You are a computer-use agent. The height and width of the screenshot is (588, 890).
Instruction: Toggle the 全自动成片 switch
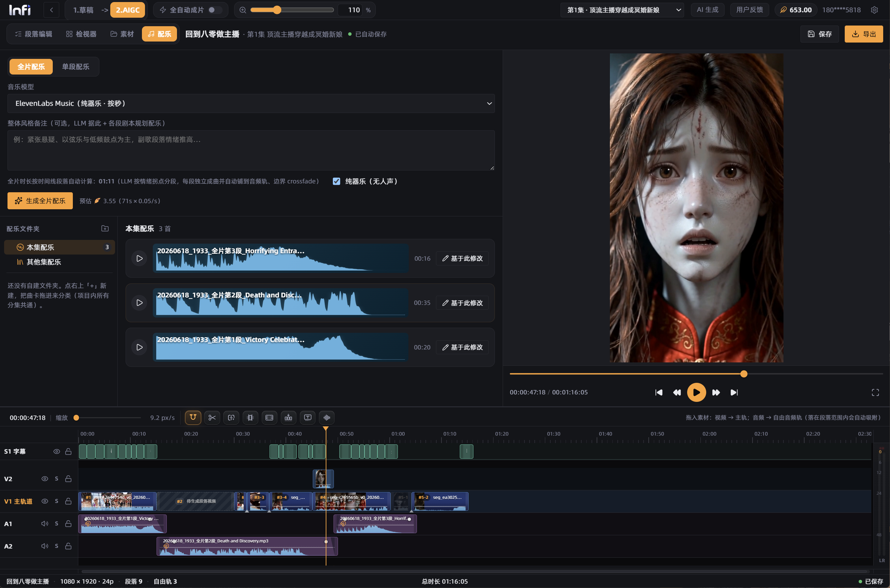point(215,10)
